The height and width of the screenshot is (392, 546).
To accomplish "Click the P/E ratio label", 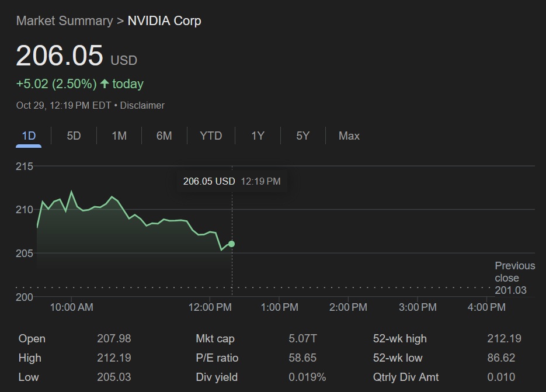I will pos(217,358).
